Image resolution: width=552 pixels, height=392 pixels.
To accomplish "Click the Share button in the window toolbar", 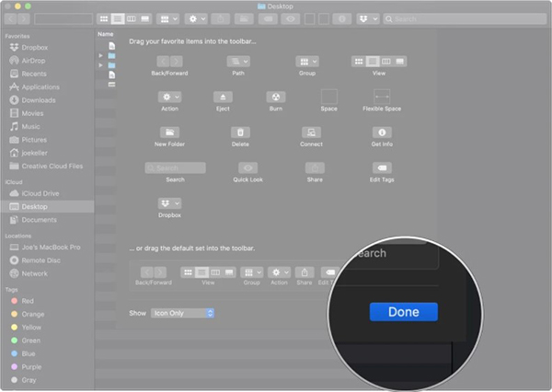I will pos(221,18).
